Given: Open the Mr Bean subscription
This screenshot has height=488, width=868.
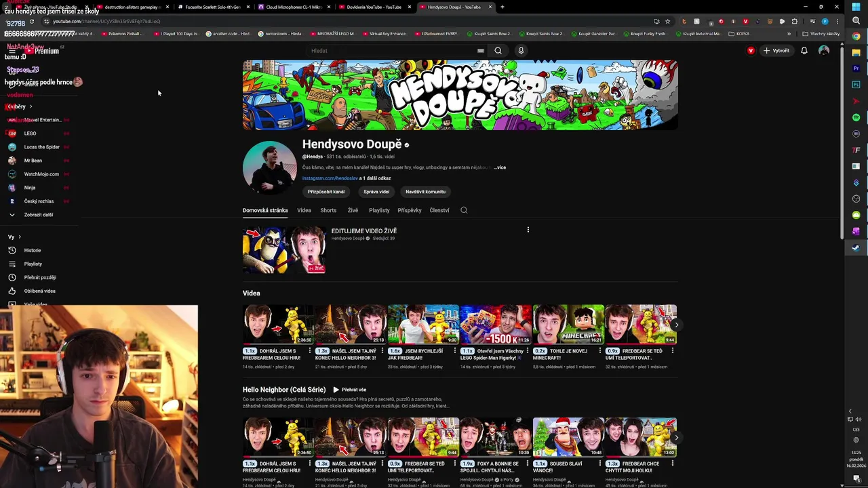Looking at the screenshot, I should [33, 161].
